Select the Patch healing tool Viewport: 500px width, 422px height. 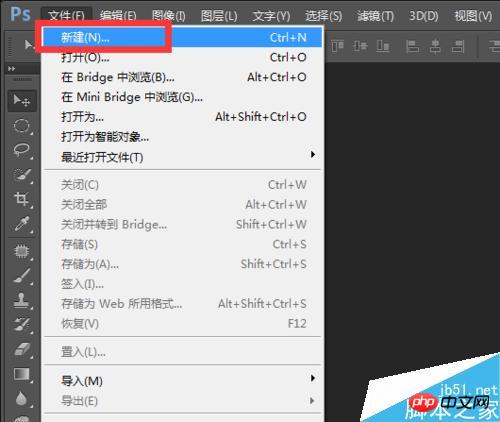[21, 251]
